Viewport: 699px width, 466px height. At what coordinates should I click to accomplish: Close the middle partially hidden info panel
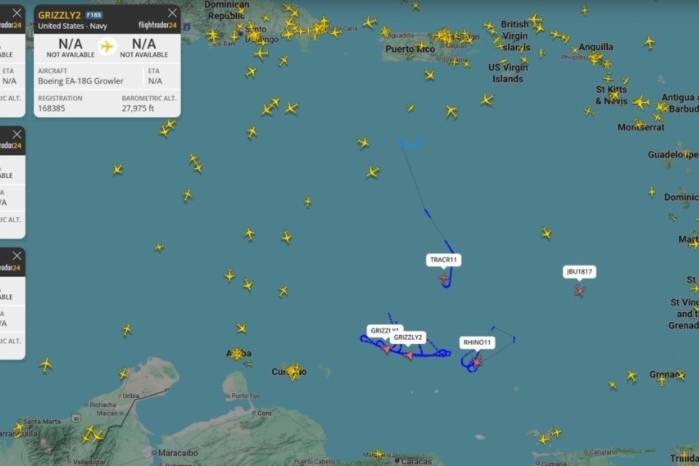click(x=16, y=134)
